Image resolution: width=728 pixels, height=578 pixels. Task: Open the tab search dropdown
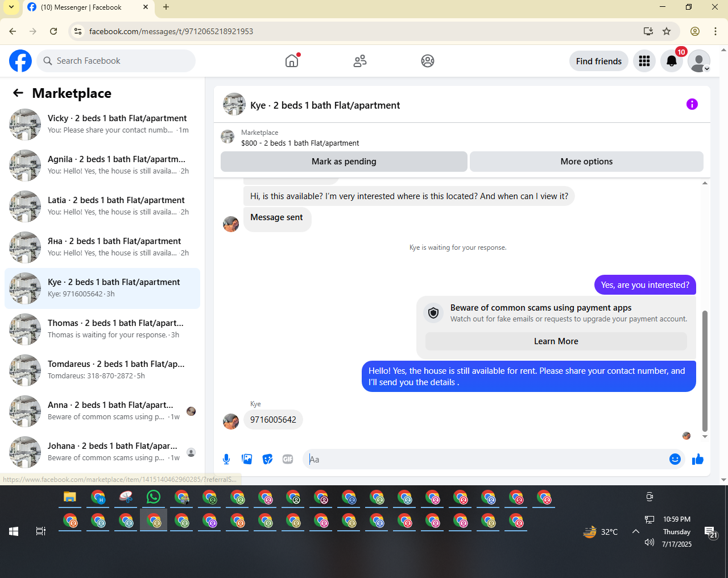point(11,7)
